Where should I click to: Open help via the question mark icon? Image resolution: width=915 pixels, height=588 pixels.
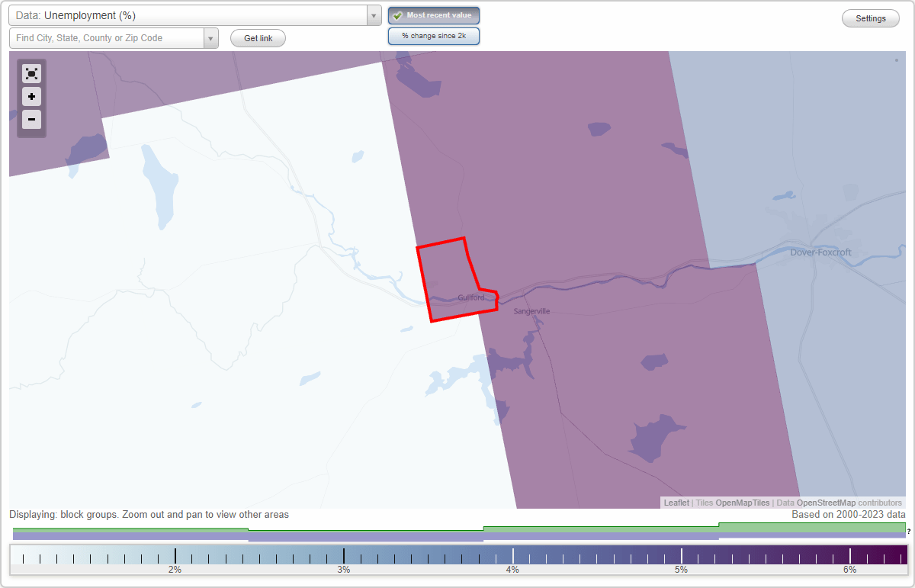click(x=908, y=531)
